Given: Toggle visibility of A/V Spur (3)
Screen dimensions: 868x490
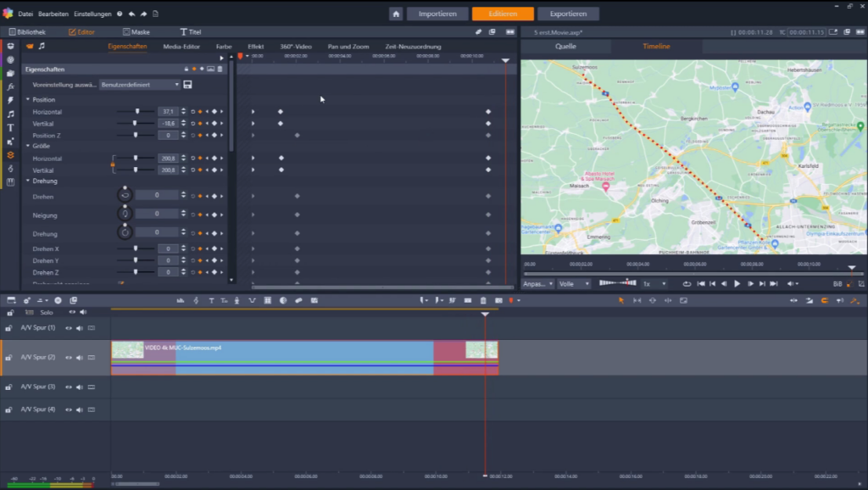Looking at the screenshot, I should coord(70,387).
